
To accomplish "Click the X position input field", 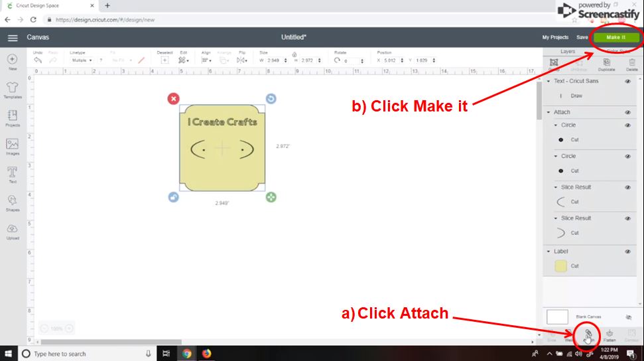I will [391, 60].
